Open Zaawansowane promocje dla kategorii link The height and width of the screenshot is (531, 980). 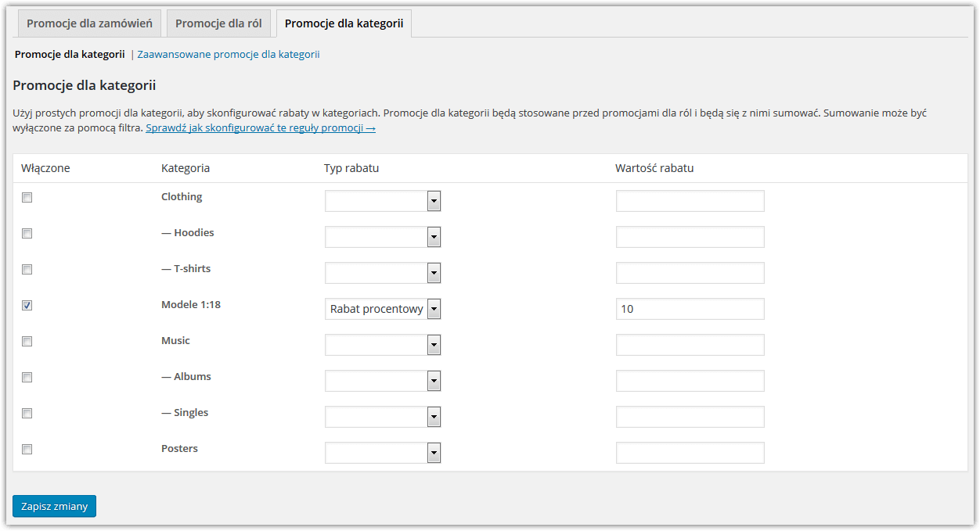pos(228,55)
